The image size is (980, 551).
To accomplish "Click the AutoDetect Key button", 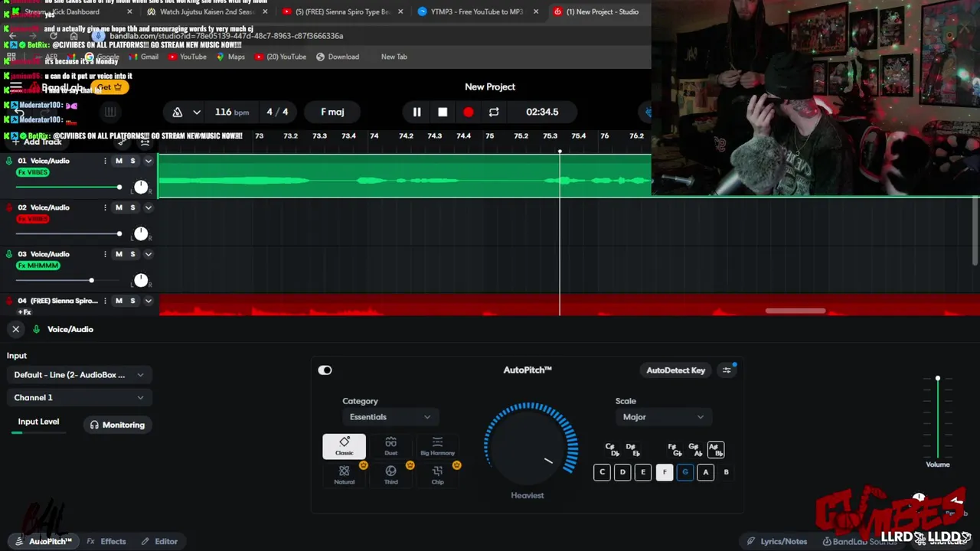I will coord(675,370).
